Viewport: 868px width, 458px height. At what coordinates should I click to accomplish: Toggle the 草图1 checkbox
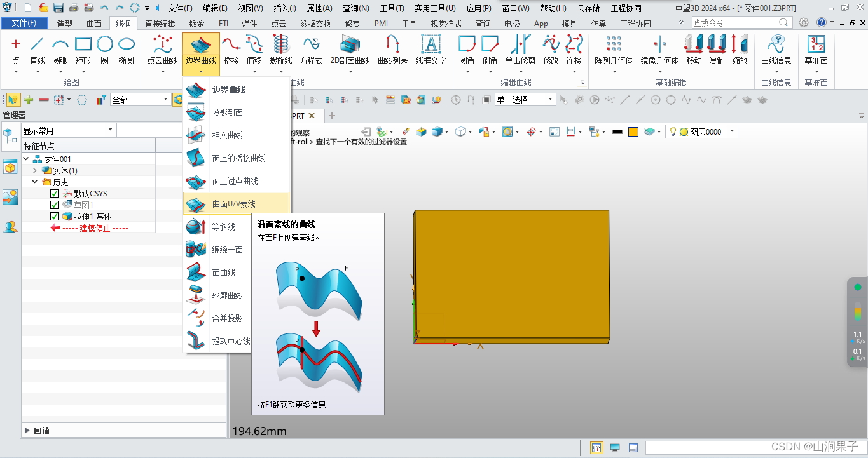point(54,205)
